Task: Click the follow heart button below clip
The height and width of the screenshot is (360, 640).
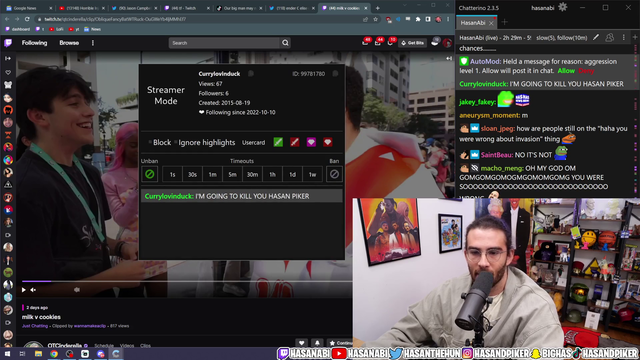Action: (302, 343)
